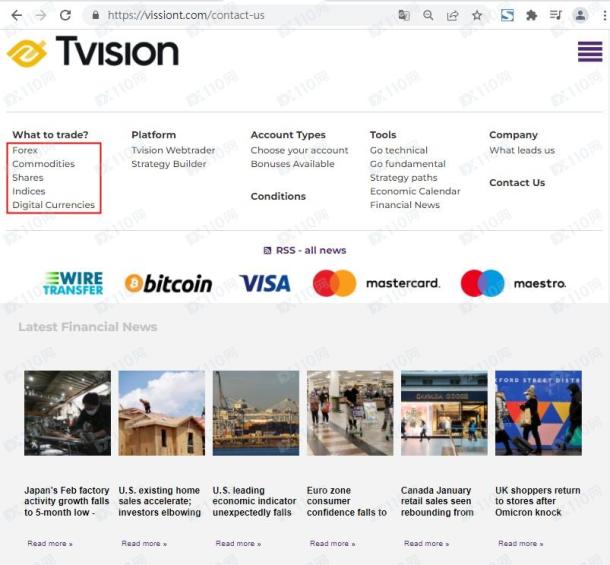
Task: Open the purple hamburger menu
Action: click(x=590, y=52)
